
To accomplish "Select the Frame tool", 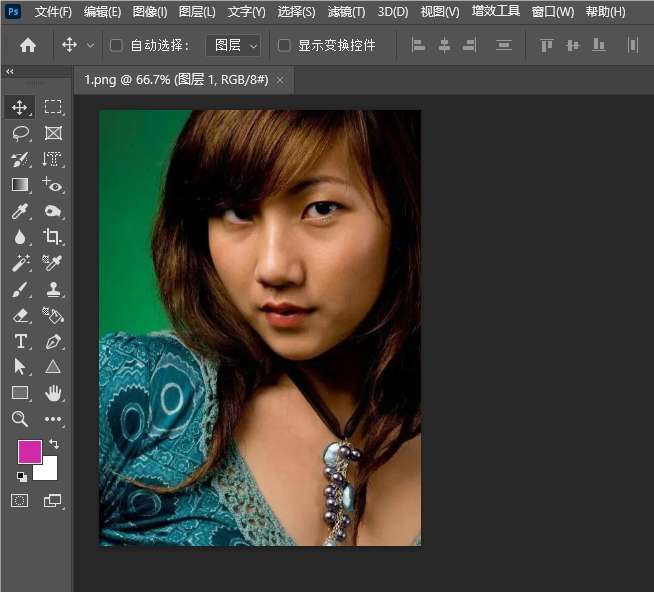I will (x=53, y=133).
